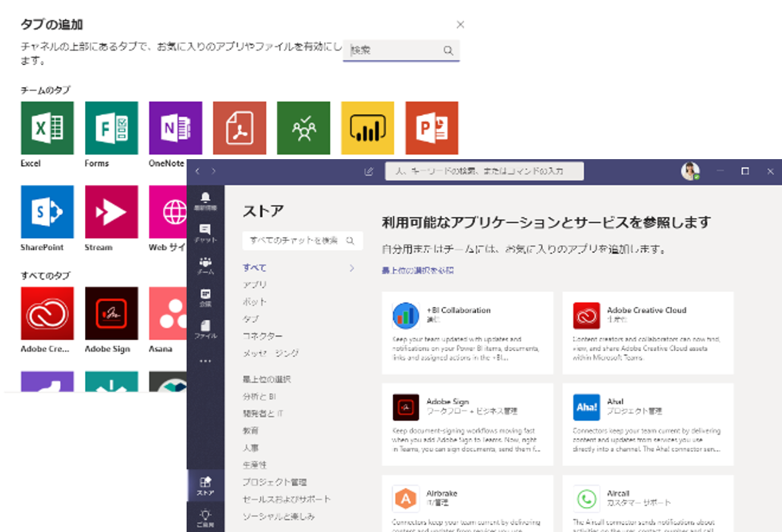This screenshot has width=782, height=532.
Task: Choose the Power BI tab icon
Action: coord(367,128)
